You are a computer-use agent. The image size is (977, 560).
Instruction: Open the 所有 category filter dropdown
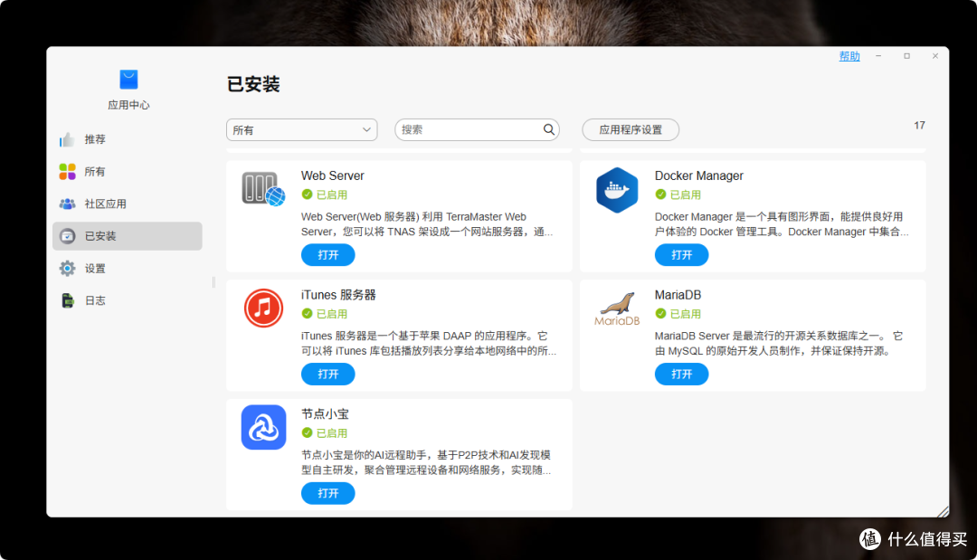pos(301,129)
